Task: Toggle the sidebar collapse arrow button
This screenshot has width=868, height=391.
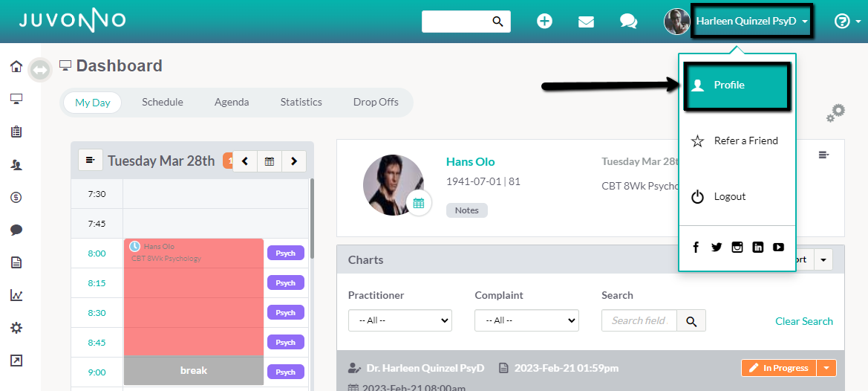Action: [40, 70]
